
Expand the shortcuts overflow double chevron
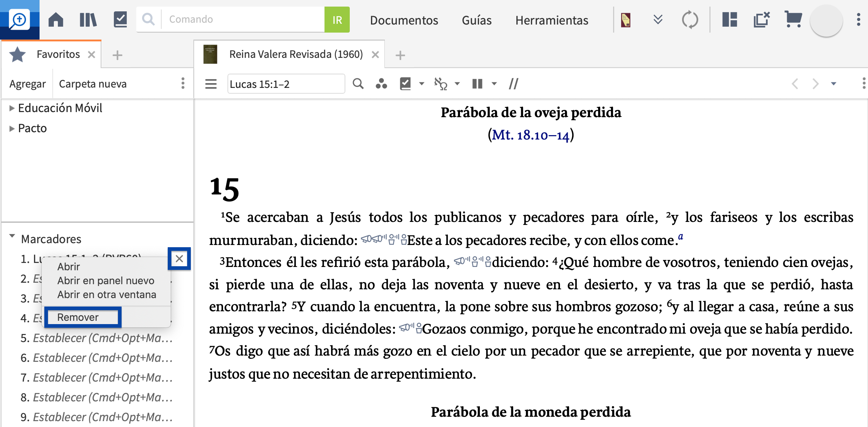click(658, 19)
